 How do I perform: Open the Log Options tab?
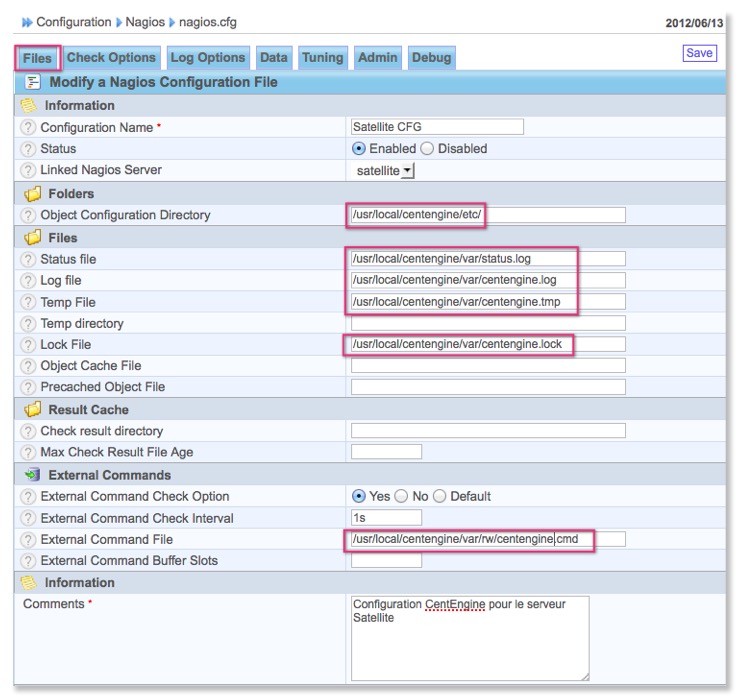207,59
